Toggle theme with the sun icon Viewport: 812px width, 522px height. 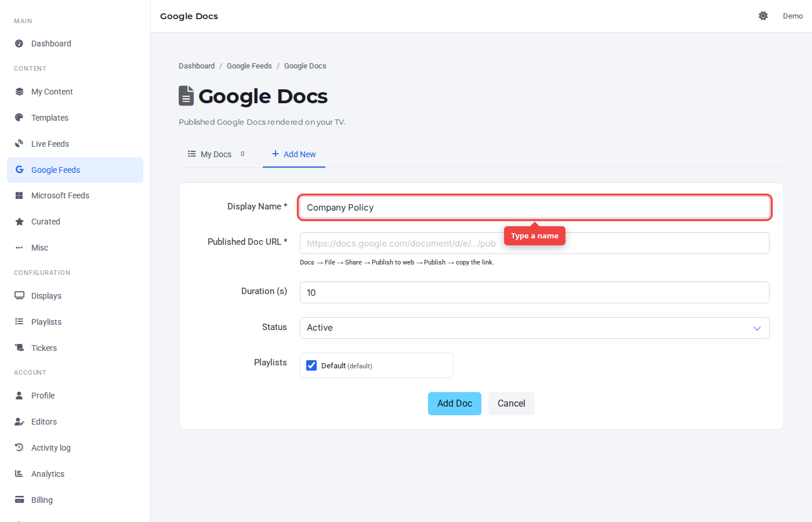pyautogui.click(x=763, y=16)
